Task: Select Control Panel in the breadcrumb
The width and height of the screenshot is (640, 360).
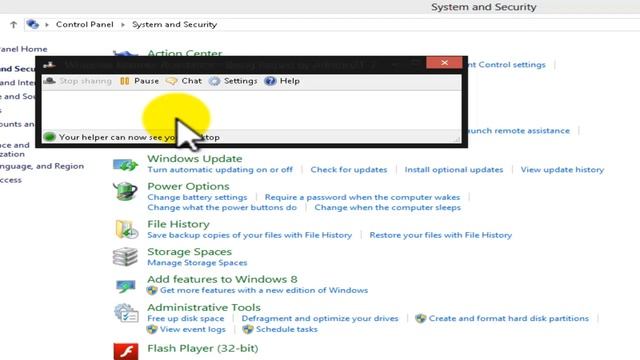Action: [84, 24]
